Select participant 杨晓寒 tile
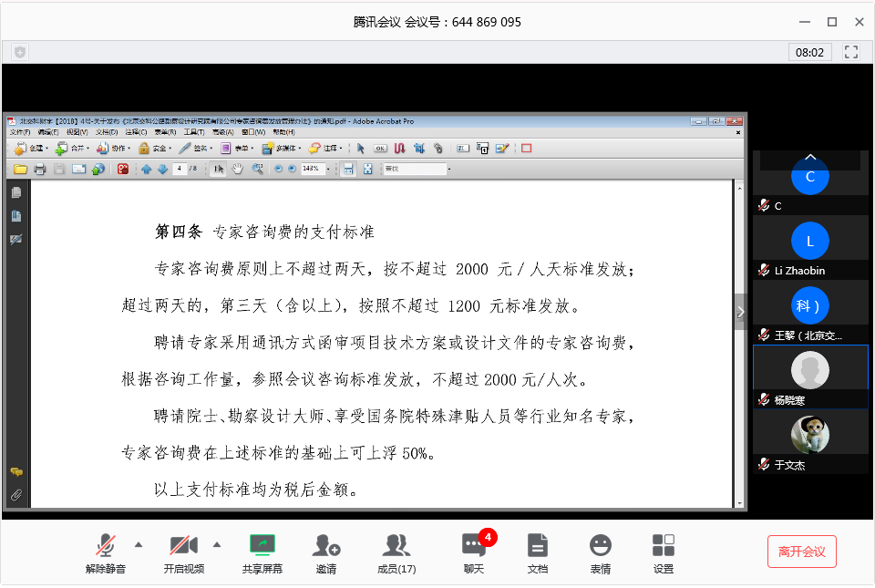The height and width of the screenshot is (588, 875). pos(810,377)
